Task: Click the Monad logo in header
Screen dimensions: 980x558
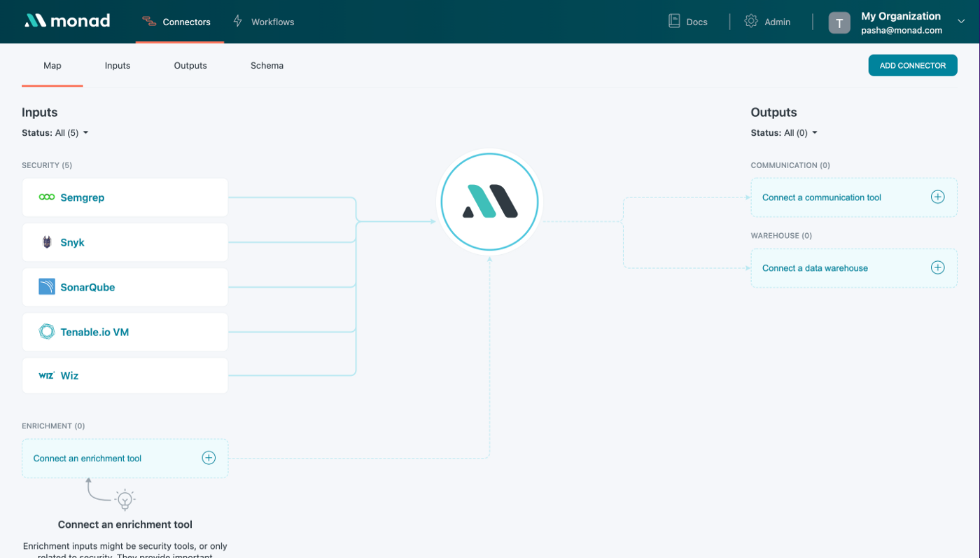Action: (x=68, y=21)
